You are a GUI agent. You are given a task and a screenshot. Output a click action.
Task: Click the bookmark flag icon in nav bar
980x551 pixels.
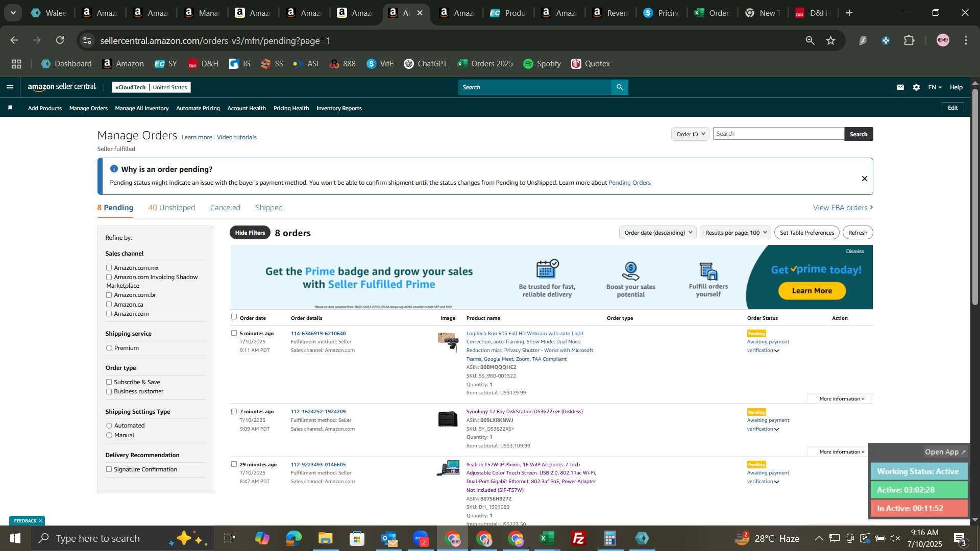point(10,108)
